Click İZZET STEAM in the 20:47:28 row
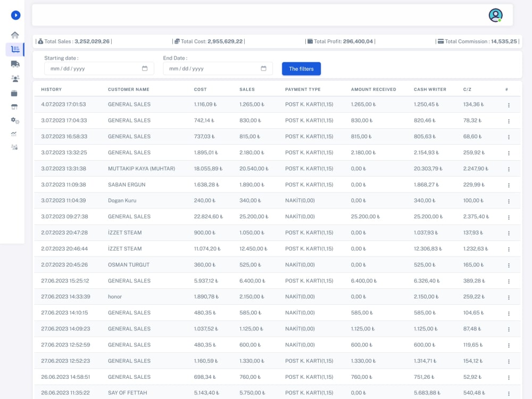The height and width of the screenshot is (399, 532). coord(125,233)
